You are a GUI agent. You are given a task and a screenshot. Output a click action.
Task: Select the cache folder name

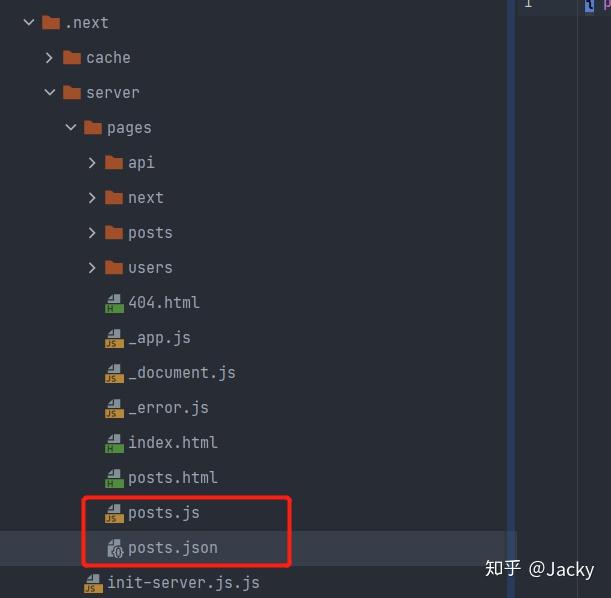(x=108, y=58)
